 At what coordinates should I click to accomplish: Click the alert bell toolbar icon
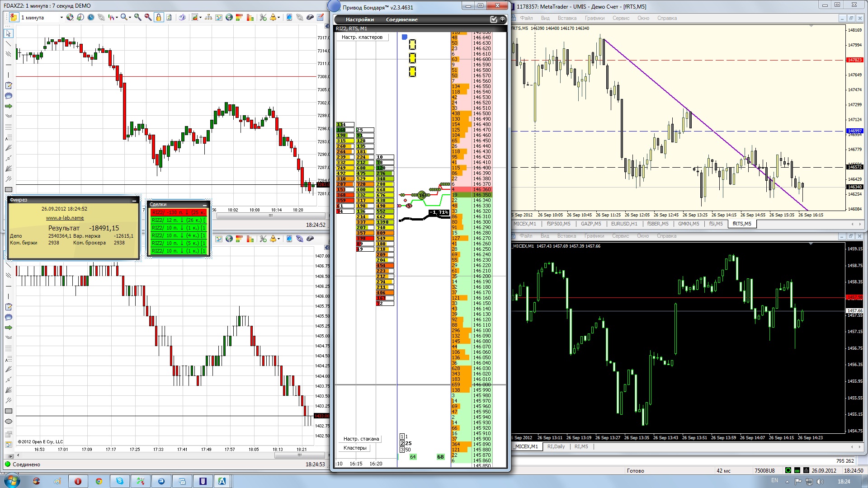[273, 17]
